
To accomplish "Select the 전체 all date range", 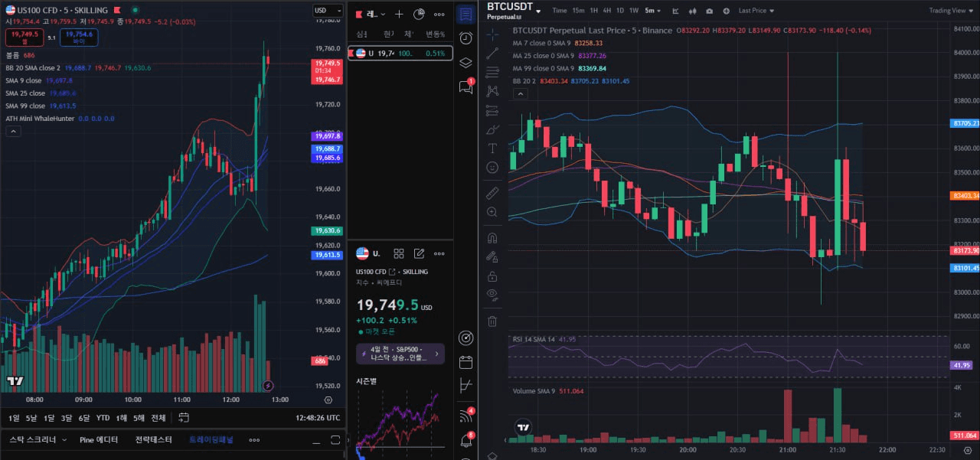I will coord(158,418).
